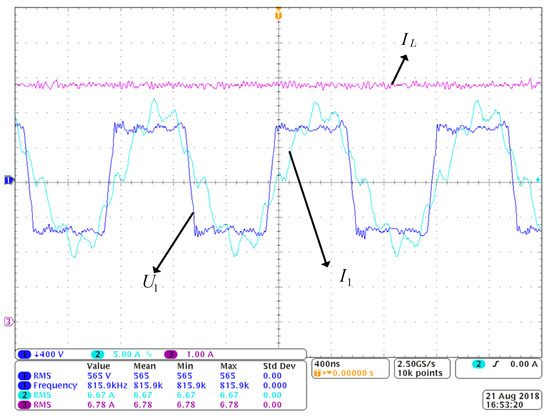This screenshot has height=416, width=550.
Task: Click the cyan trigger level arrow on right edge
Action: point(538,180)
